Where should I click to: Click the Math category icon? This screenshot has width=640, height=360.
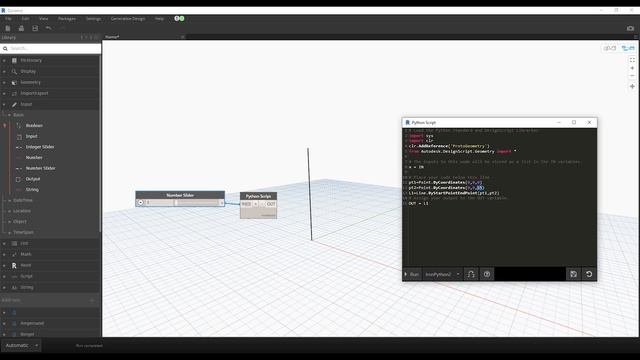click(x=14, y=254)
